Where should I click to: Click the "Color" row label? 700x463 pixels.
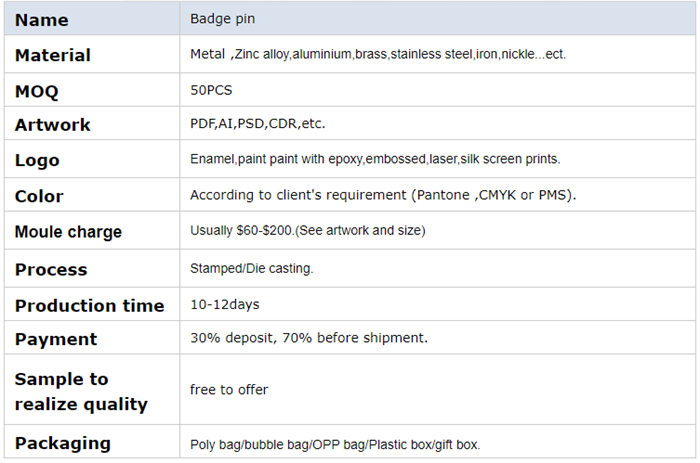pyautogui.click(x=39, y=196)
